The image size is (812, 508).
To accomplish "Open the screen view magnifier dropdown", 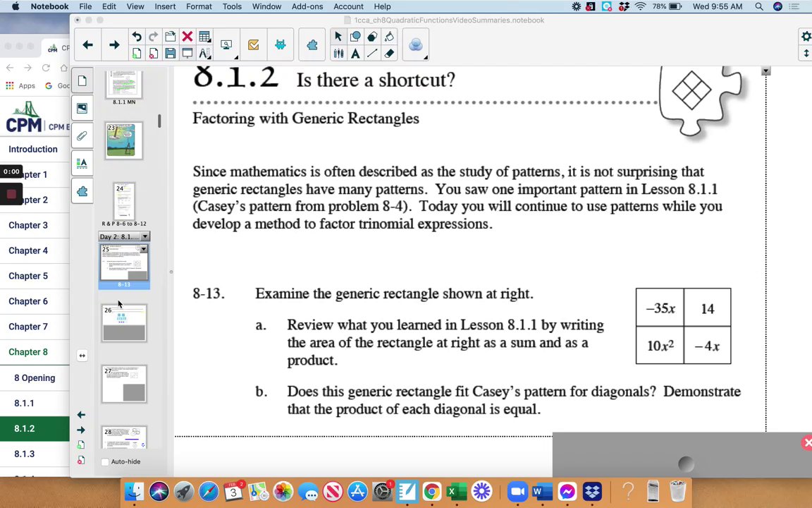I will pos(228,46).
